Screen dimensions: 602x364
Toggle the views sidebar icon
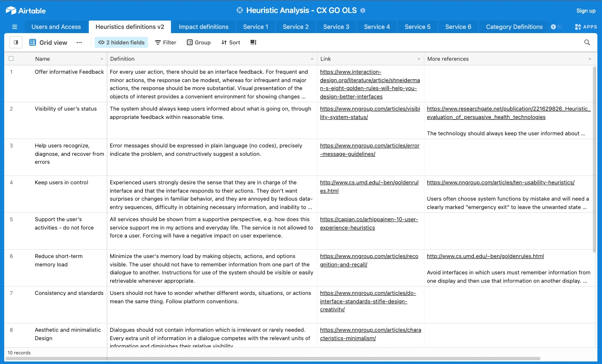pyautogui.click(x=16, y=42)
